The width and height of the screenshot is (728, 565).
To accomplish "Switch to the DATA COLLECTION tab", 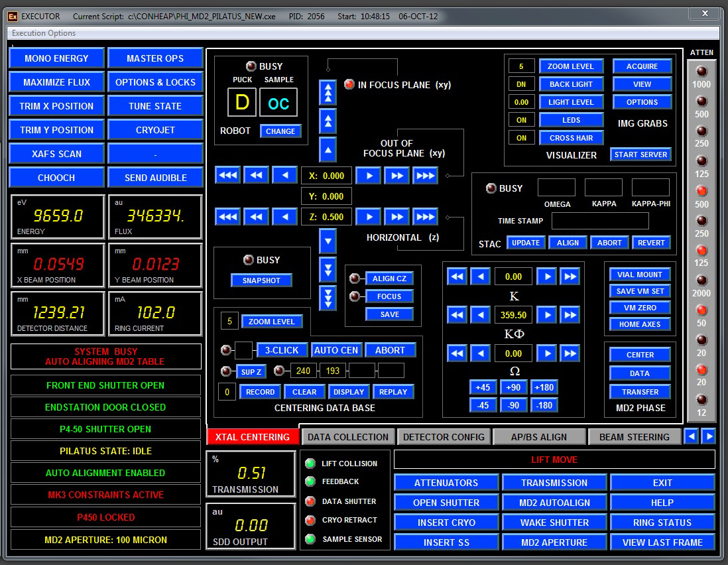I will (x=348, y=437).
